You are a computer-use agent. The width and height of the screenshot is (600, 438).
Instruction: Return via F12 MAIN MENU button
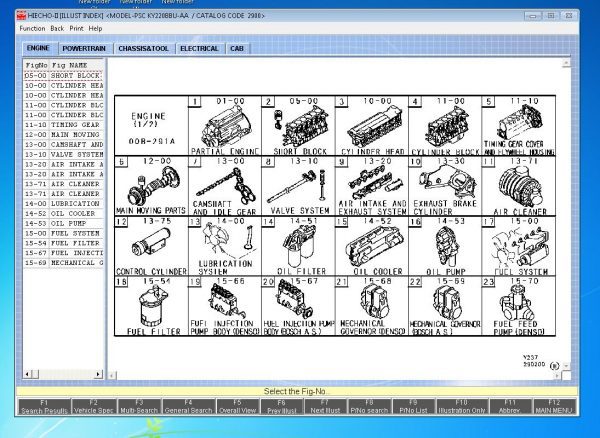(554, 407)
